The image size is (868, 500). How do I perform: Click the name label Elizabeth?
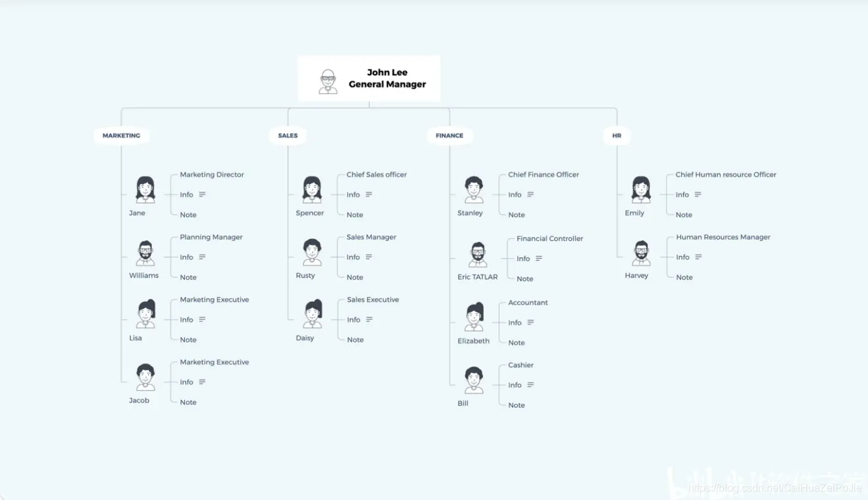click(x=474, y=341)
